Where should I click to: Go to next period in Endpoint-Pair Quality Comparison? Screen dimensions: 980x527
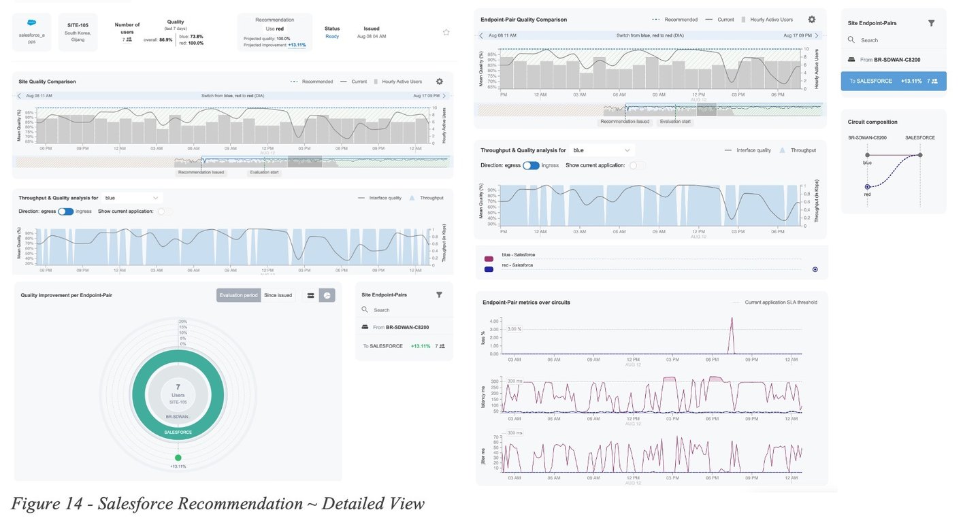tap(816, 35)
